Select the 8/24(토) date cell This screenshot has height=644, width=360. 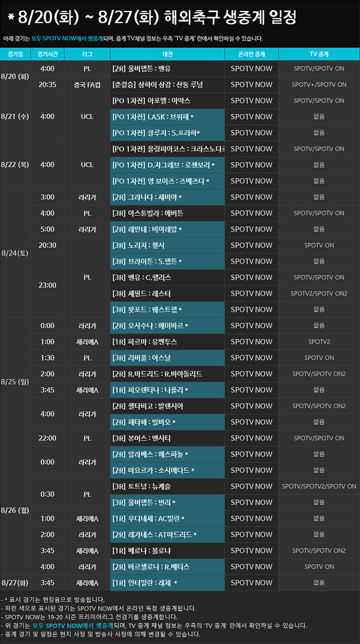[x=15, y=253]
